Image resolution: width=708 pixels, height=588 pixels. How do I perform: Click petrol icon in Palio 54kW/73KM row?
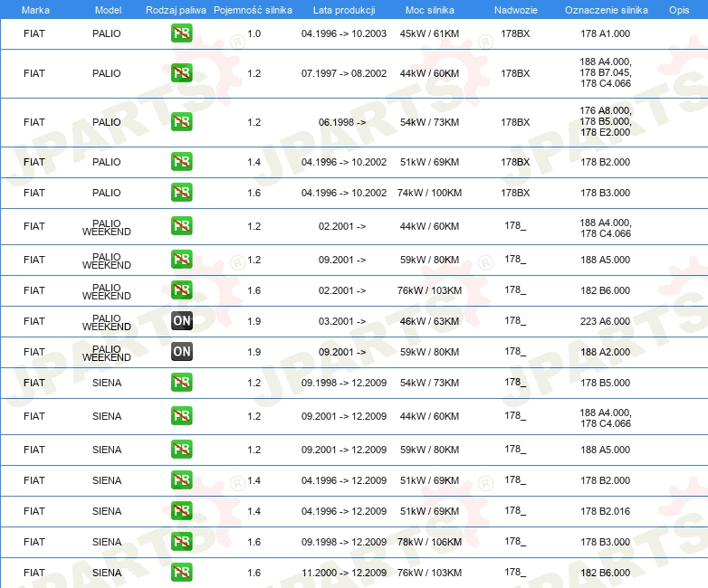pyautogui.click(x=181, y=122)
